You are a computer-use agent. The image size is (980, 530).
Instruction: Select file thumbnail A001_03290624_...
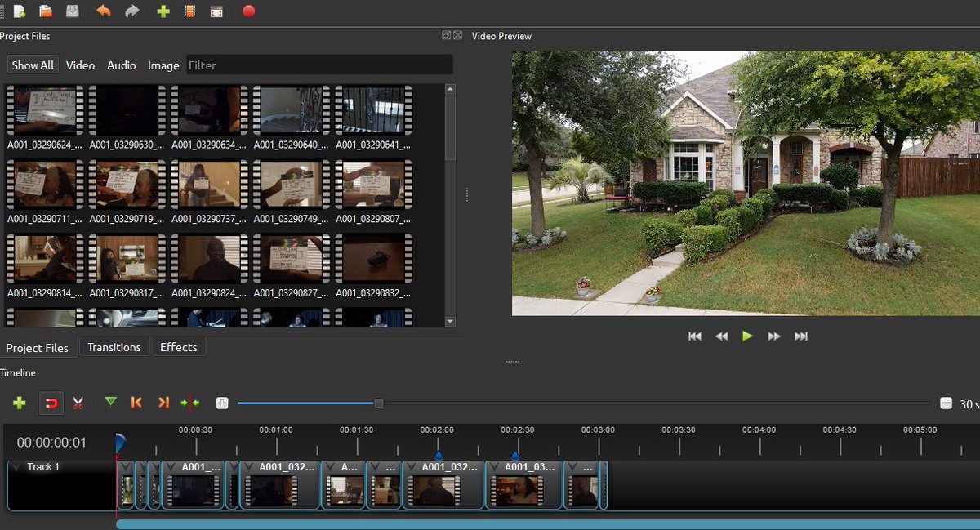[45, 110]
